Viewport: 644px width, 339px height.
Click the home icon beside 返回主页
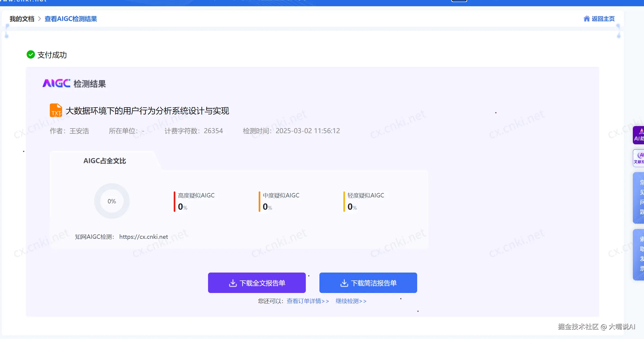[587, 19]
